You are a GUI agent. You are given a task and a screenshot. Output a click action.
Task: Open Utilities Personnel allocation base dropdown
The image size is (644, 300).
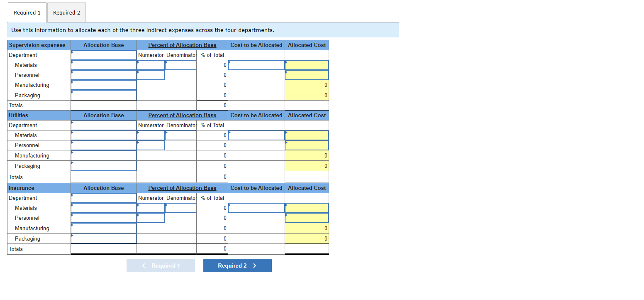pos(104,145)
